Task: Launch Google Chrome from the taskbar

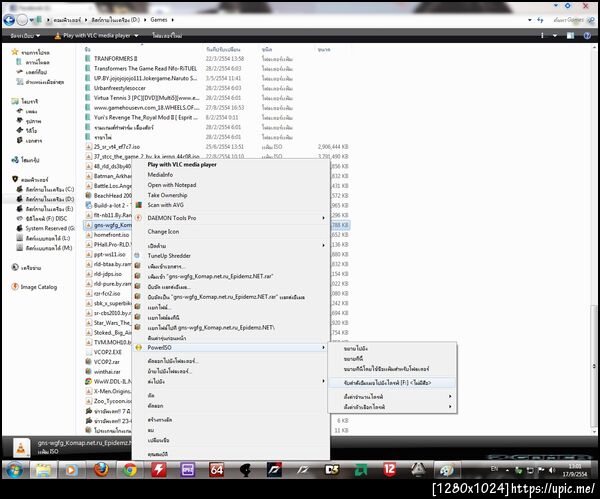Action: click(x=130, y=470)
